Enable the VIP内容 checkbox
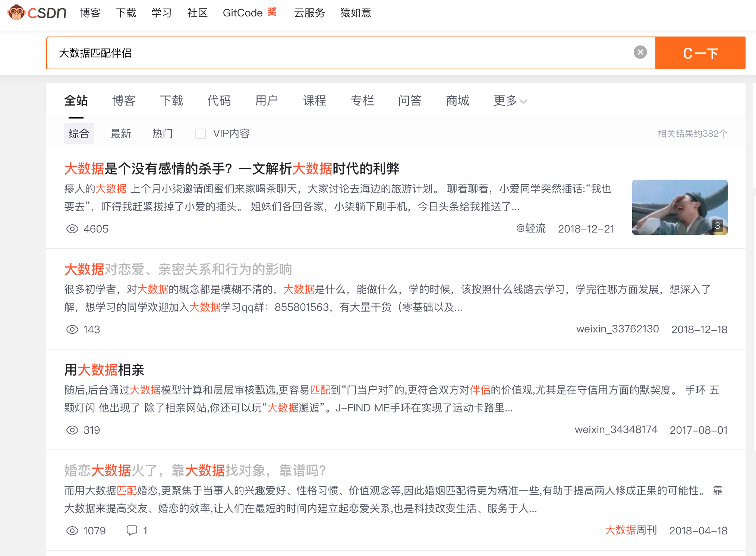Viewport: 756px width, 556px height. pyautogui.click(x=201, y=134)
